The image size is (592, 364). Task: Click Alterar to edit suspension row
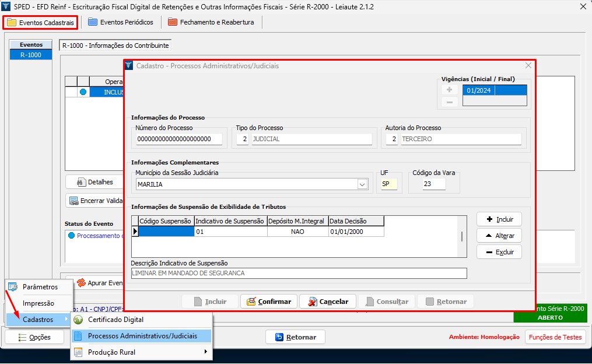point(499,236)
